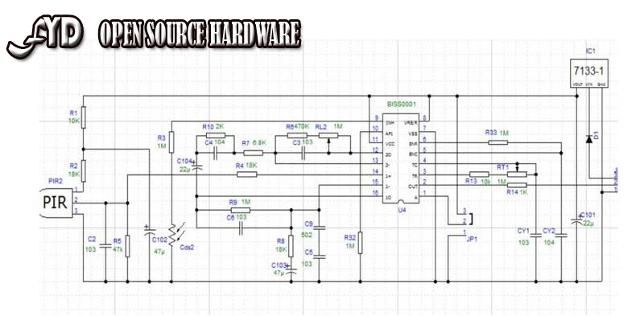Select resistor R4 18K symbol
Viewport: 644px width, 316px height.
coord(247,174)
